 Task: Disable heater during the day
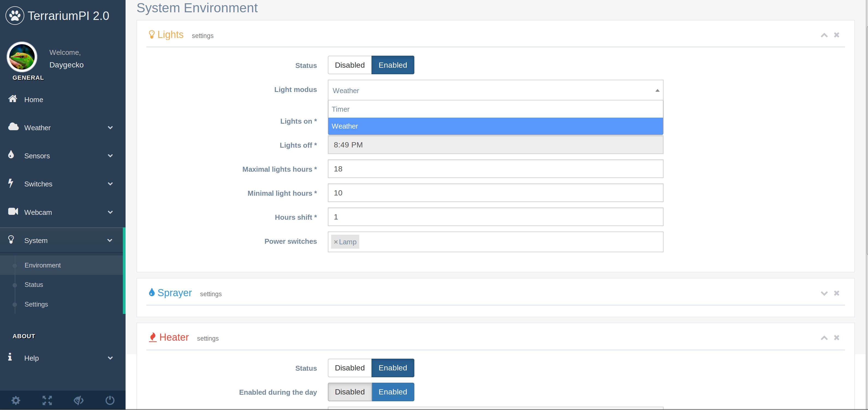pyautogui.click(x=349, y=392)
